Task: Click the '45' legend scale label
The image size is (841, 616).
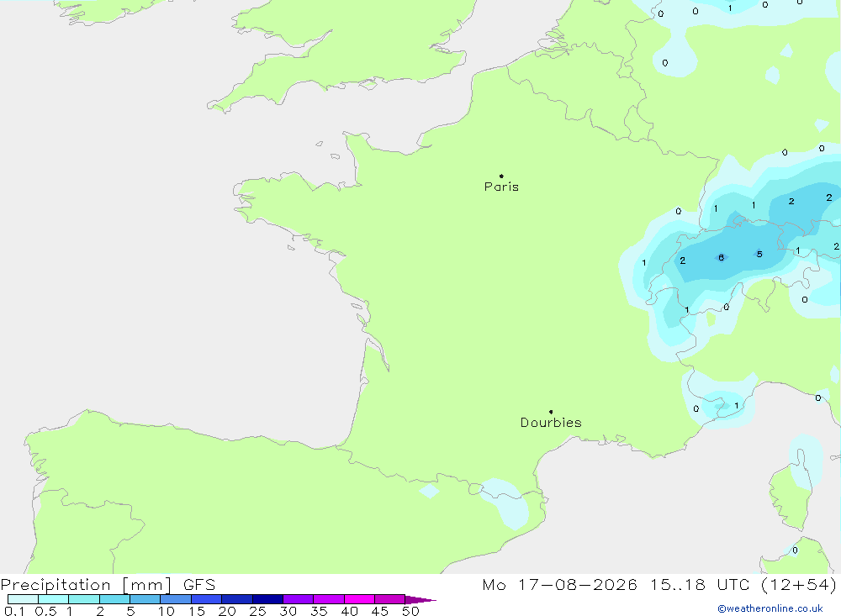Action: click(x=380, y=611)
